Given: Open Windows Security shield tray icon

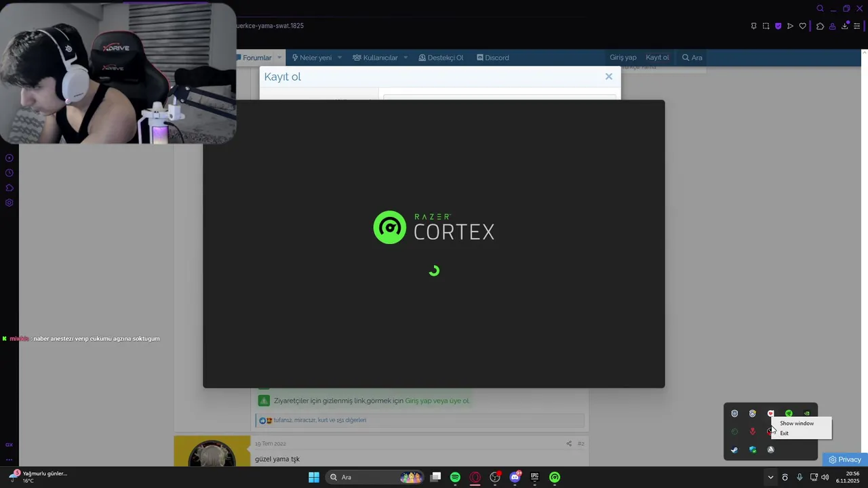Looking at the screenshot, I should coord(753,449).
